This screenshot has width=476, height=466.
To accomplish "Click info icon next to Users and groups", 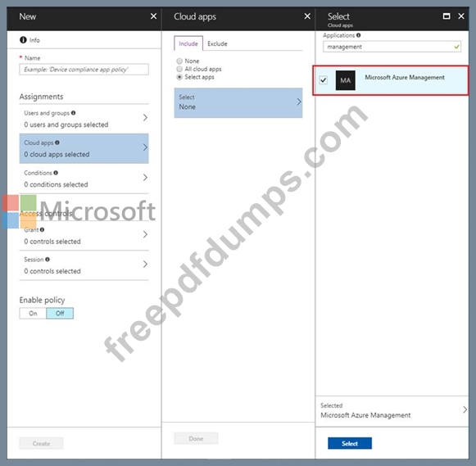I will coord(73,113).
